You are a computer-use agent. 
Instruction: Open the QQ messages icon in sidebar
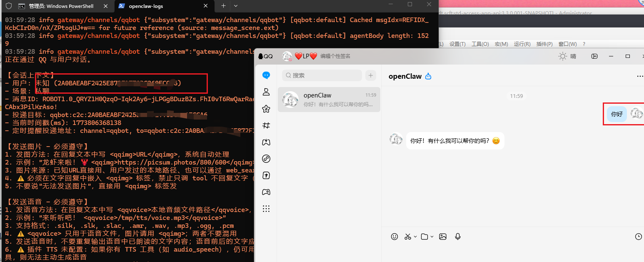(266, 75)
